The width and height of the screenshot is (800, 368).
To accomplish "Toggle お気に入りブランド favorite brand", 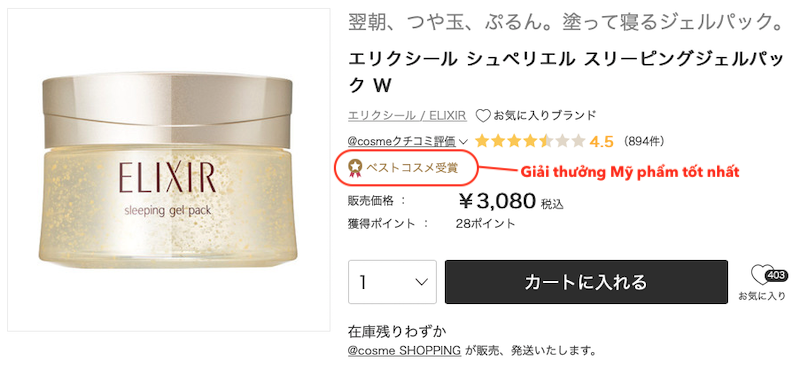I will [536, 116].
